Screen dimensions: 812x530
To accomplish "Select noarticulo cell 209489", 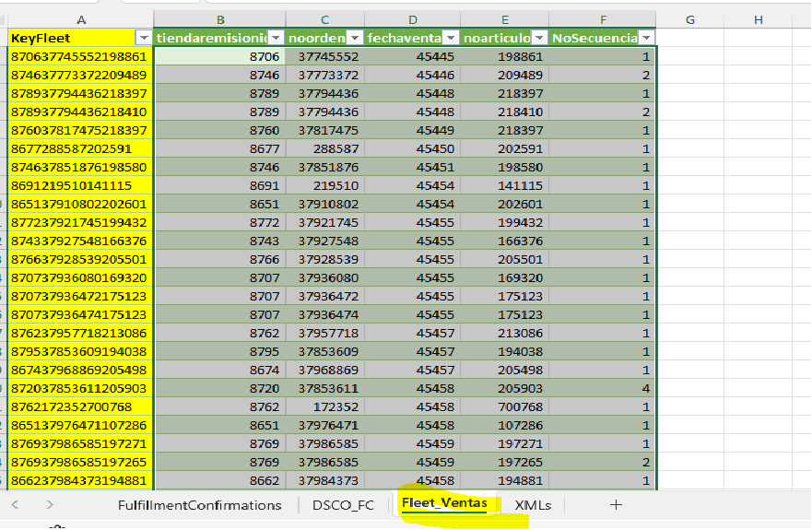I will (505, 76).
